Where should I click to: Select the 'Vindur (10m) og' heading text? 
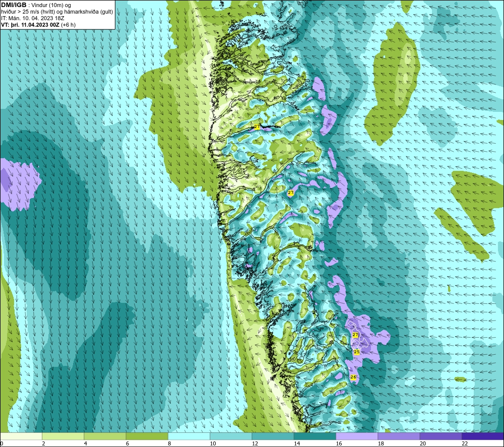tap(51, 5)
